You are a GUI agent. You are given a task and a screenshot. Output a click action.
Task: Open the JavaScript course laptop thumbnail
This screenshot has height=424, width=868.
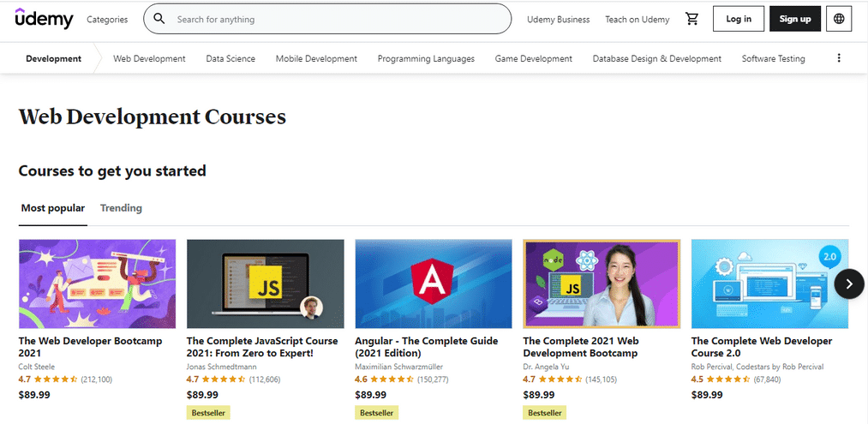click(265, 284)
